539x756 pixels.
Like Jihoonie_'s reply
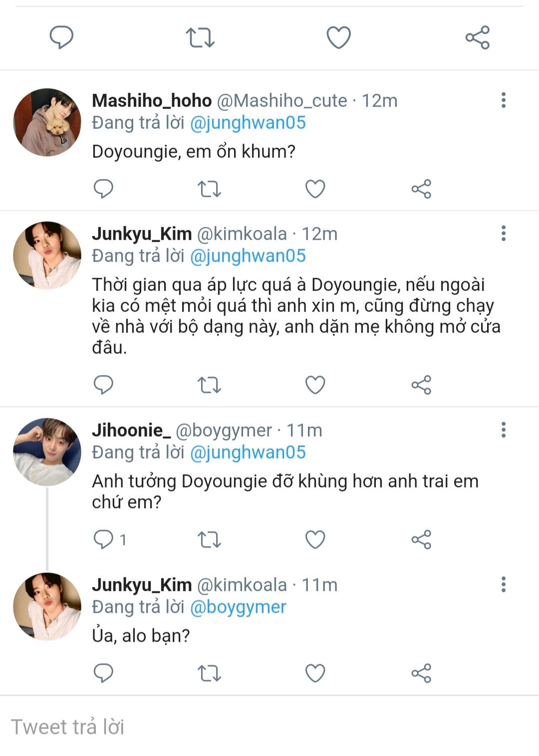click(x=315, y=540)
